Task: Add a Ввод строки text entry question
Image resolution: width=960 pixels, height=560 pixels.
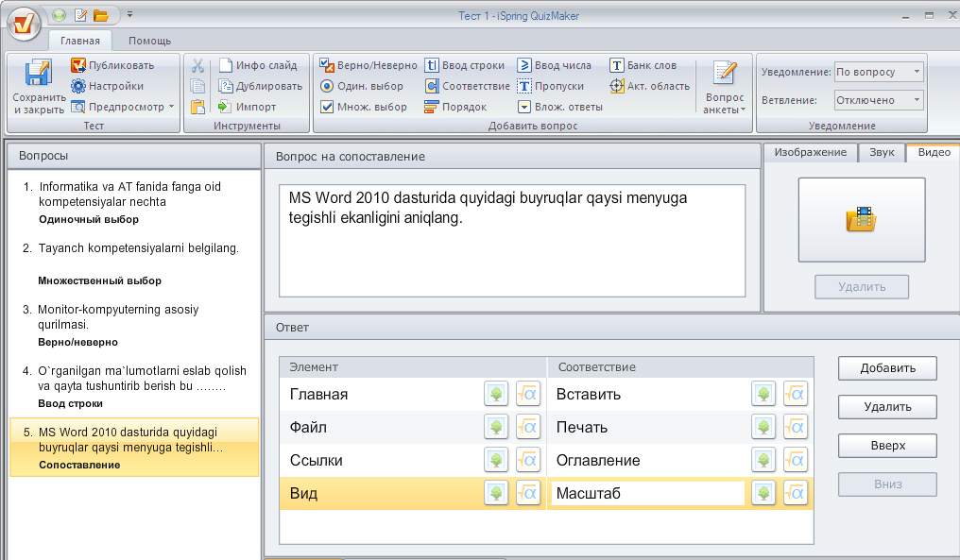Action: coord(465,65)
